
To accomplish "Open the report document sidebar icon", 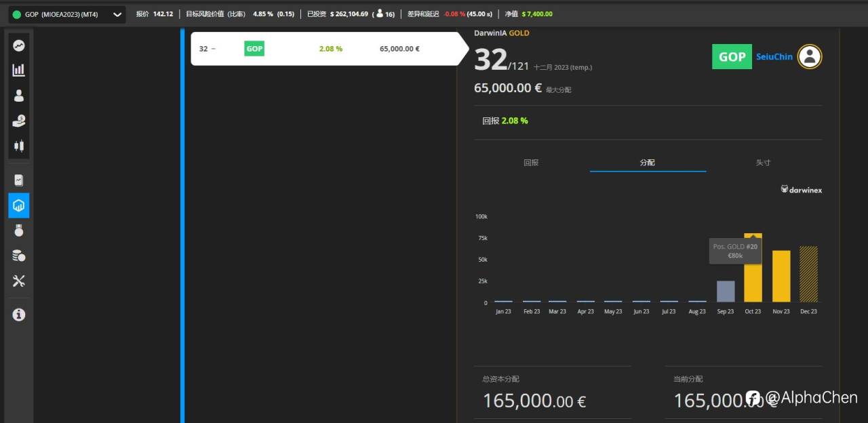I will [19, 180].
